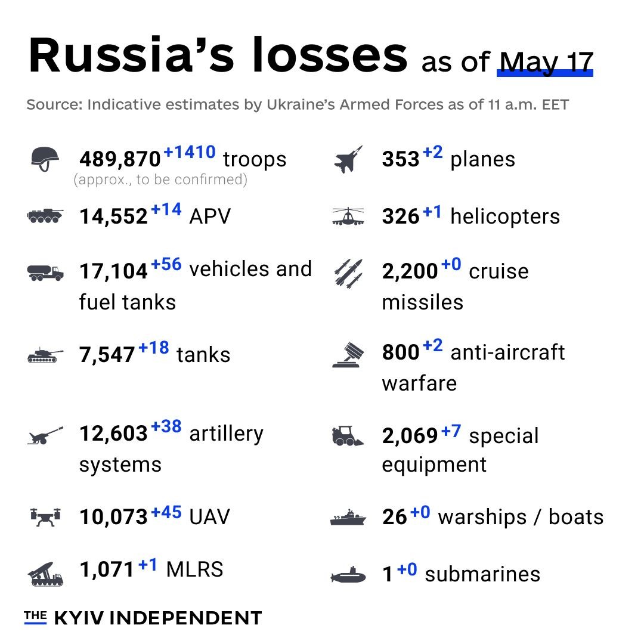Screen dimensions: 644x644
Task: Click the soldier helmet icon beside troops
Action: point(45,159)
